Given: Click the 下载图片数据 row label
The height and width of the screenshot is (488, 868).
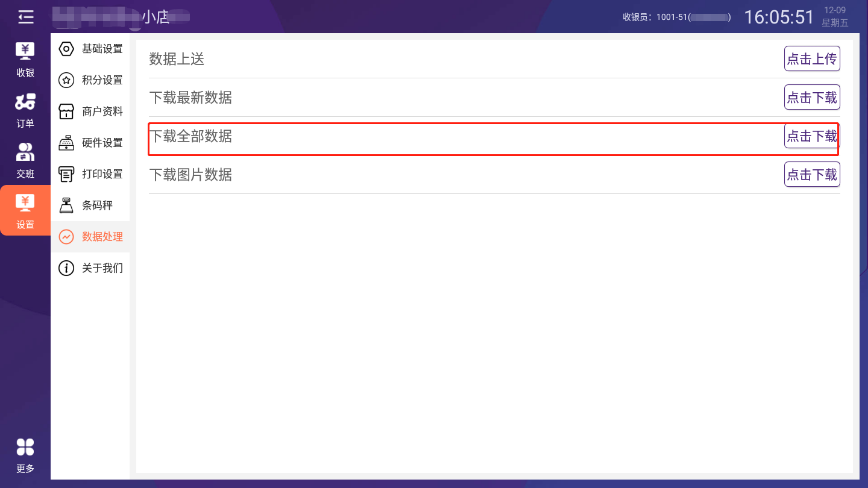Looking at the screenshot, I should (190, 174).
